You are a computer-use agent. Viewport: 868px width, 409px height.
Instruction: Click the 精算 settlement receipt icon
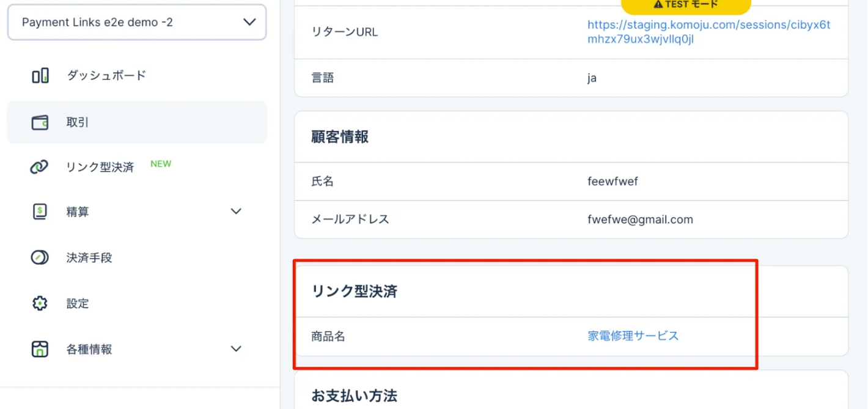40,212
